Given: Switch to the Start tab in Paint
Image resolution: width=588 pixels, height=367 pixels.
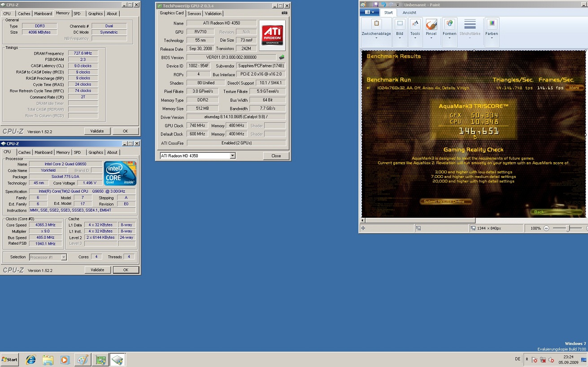Looking at the screenshot, I should 388,13.
